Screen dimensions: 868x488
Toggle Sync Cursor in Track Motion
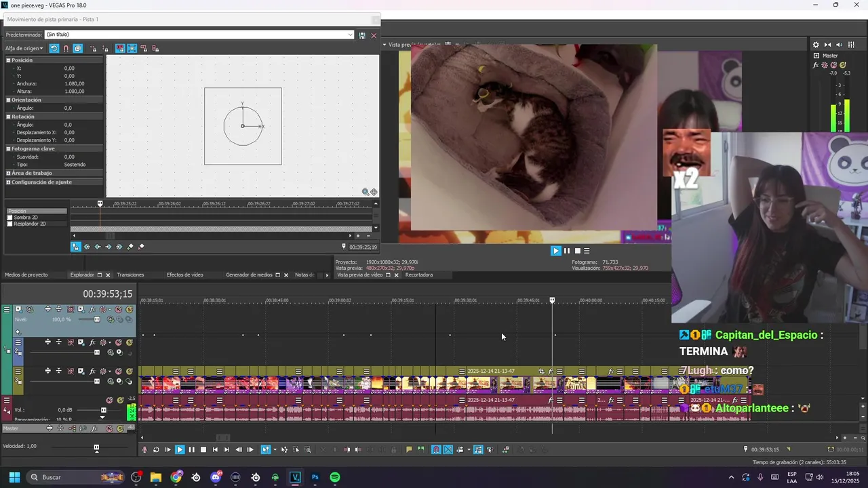click(x=75, y=247)
